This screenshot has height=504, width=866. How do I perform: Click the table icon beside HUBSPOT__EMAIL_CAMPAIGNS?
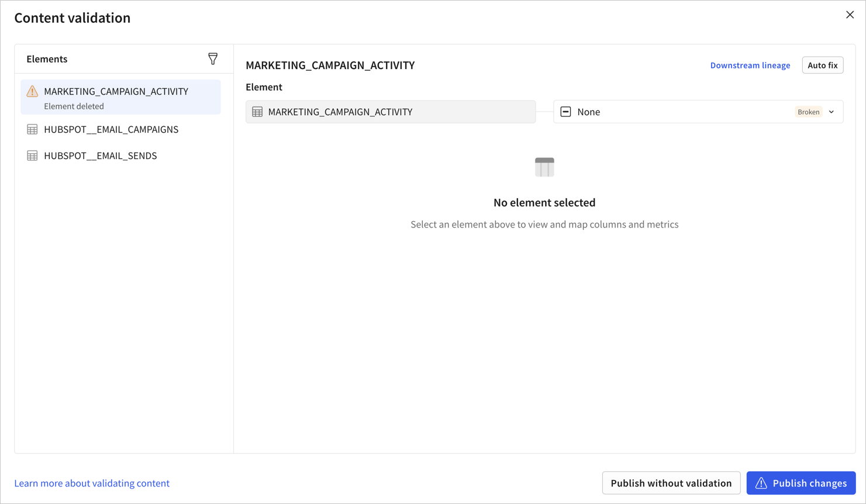tap(32, 129)
